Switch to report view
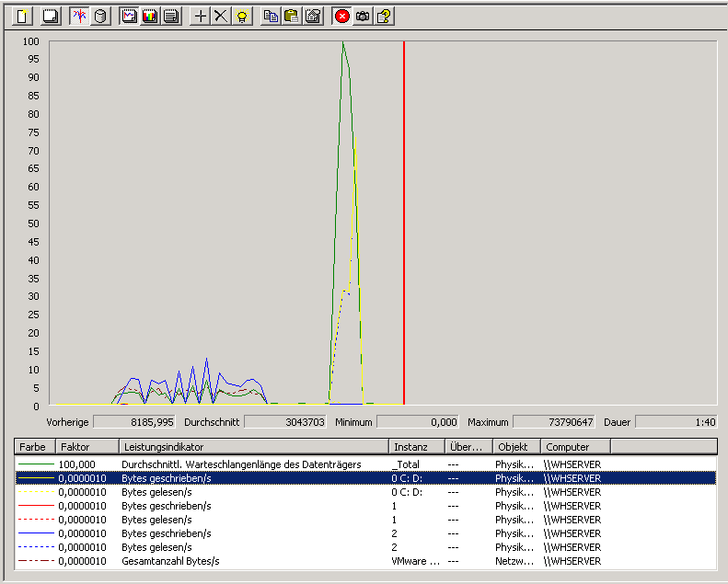The height and width of the screenshot is (584, 728). point(171,17)
